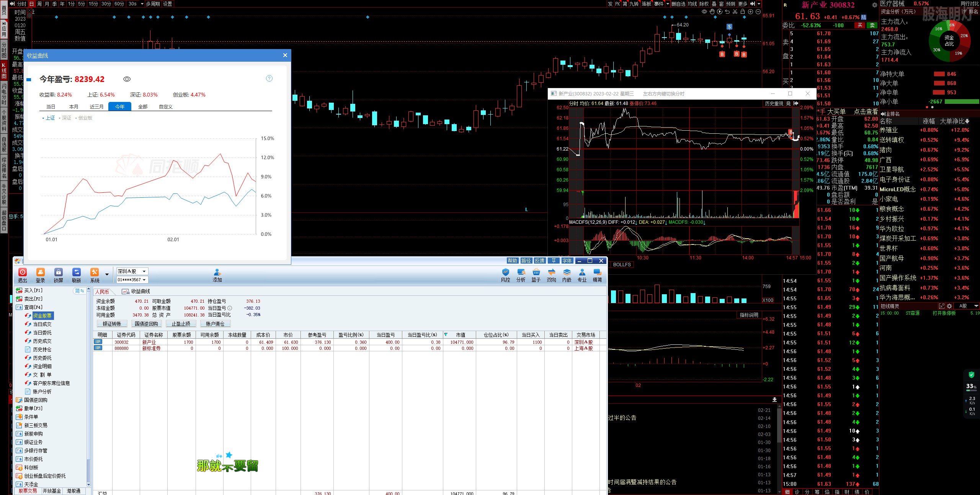Toggle profit visibility eye icon in 收益曲线

127,79
